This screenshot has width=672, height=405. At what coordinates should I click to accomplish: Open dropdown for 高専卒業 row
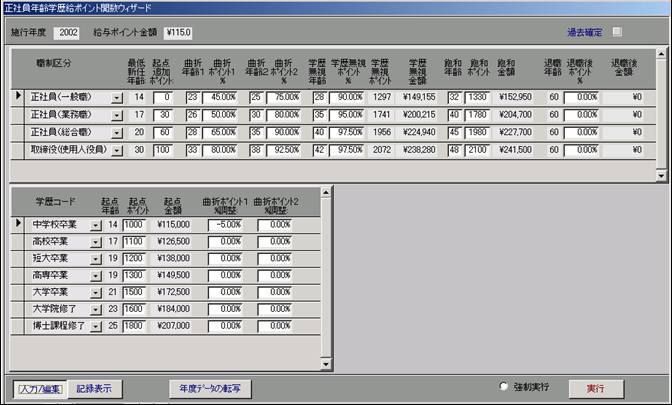tap(96, 276)
